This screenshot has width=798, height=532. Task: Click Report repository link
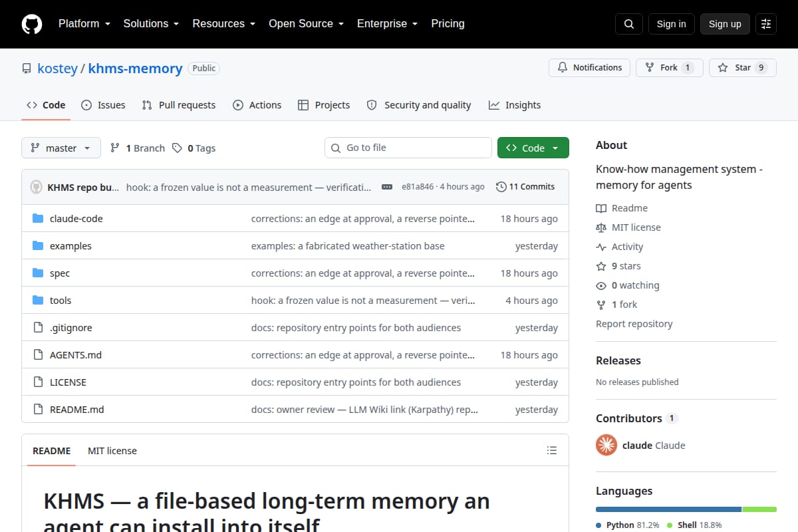click(634, 324)
